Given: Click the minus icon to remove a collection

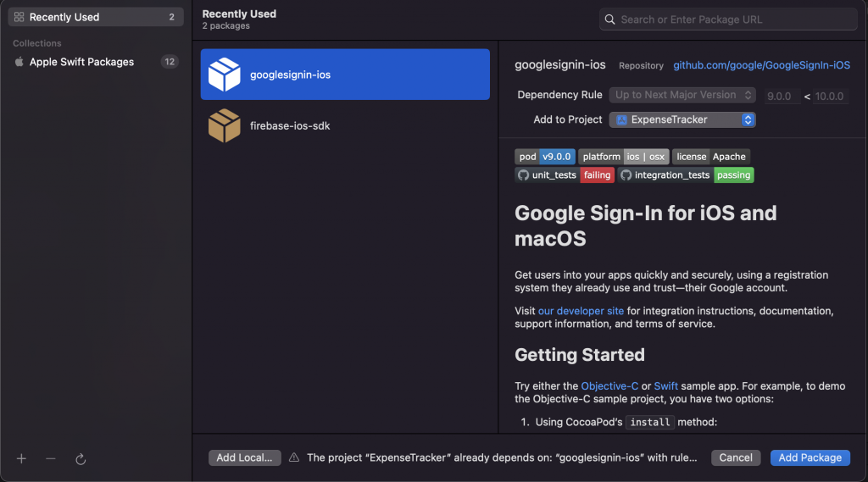Looking at the screenshot, I should 50,459.
